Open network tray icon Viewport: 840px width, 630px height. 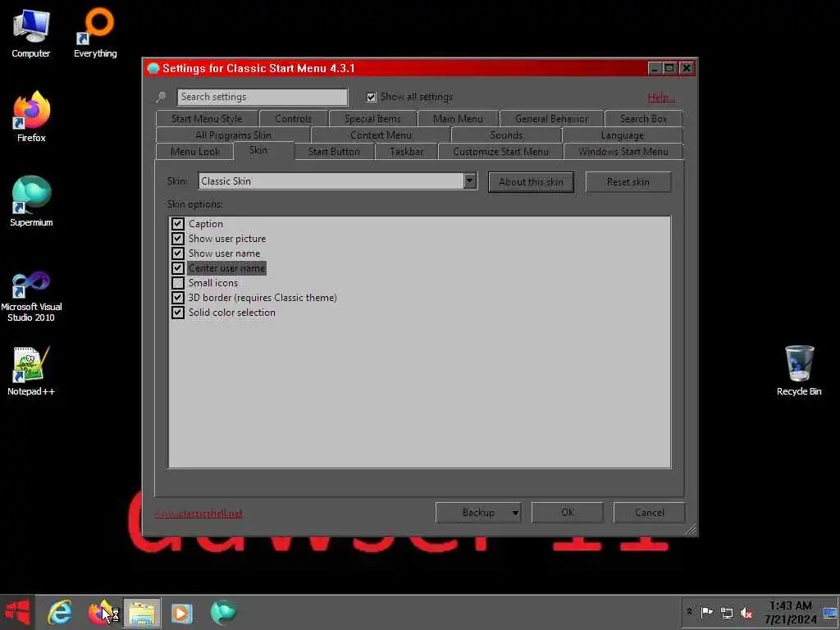coord(727,612)
